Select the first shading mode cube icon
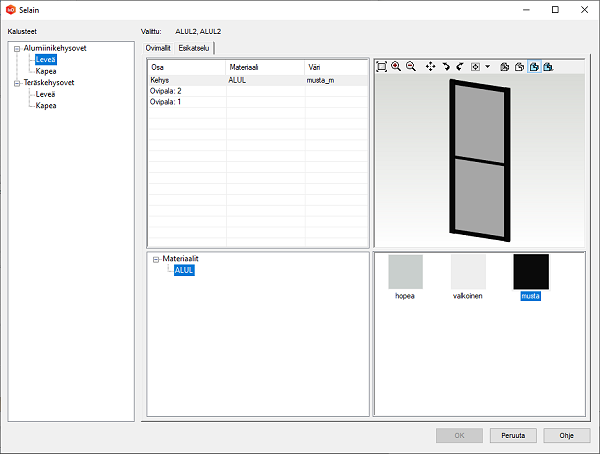This screenshot has width=600, height=454. 505,66
